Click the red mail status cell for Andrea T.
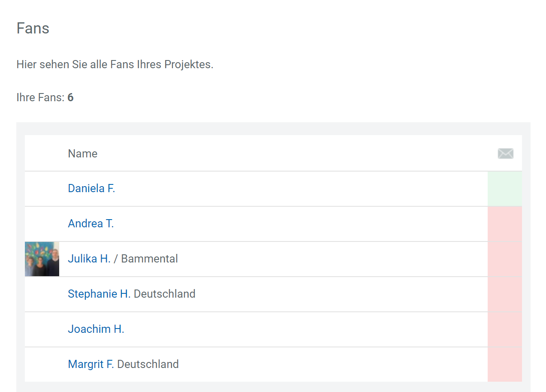The width and height of the screenshot is (546, 392). click(505, 224)
